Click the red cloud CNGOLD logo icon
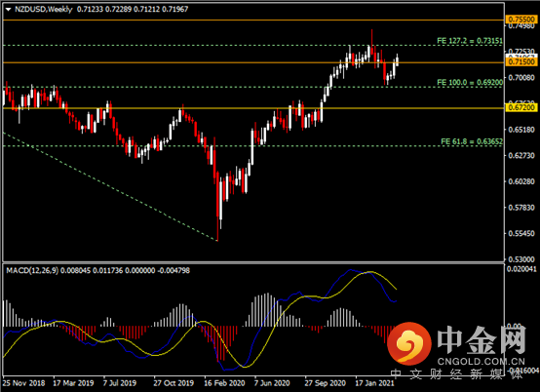The height and width of the screenshot is (392, 540). click(x=408, y=343)
